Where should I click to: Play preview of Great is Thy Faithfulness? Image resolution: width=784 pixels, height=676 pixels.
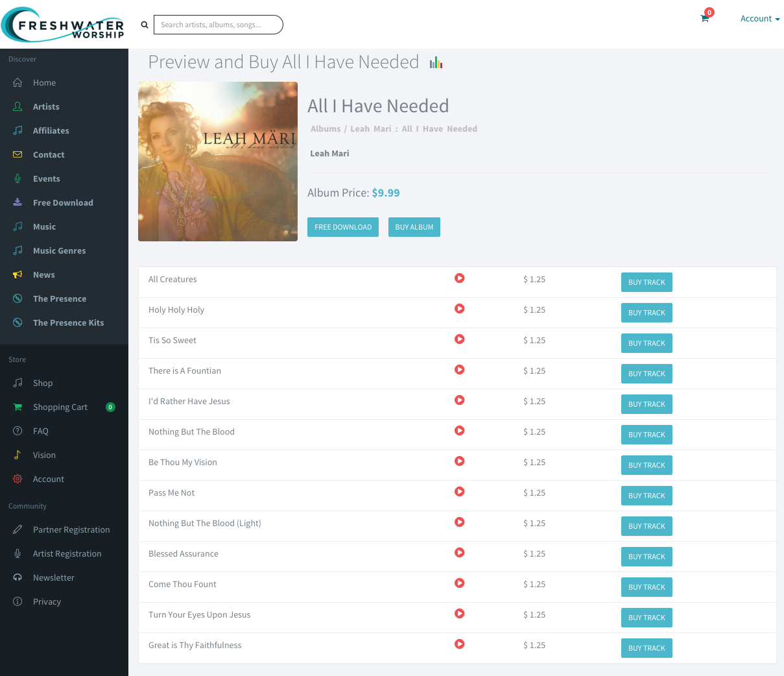point(460,644)
